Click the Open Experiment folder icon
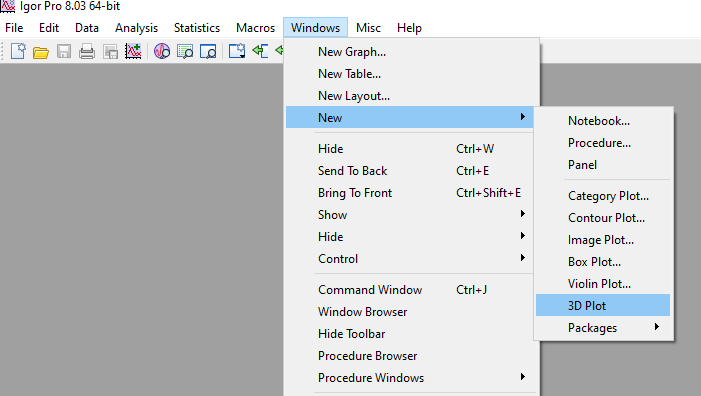The width and height of the screenshot is (701, 396). click(x=41, y=52)
